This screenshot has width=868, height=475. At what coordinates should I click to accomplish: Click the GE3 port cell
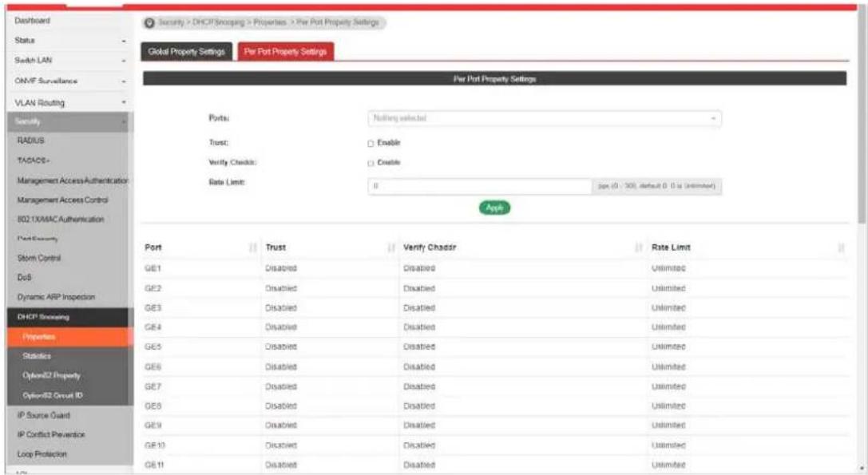pyautogui.click(x=153, y=308)
